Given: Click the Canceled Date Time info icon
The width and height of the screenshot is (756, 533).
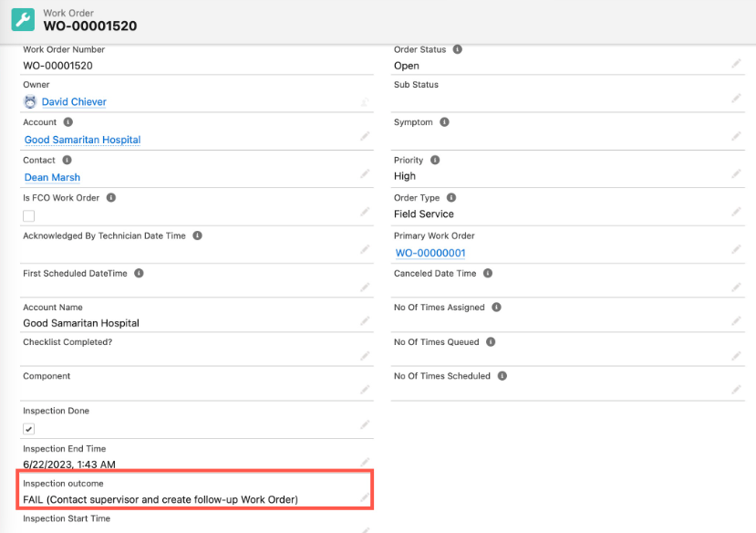Looking at the screenshot, I should (x=488, y=272).
